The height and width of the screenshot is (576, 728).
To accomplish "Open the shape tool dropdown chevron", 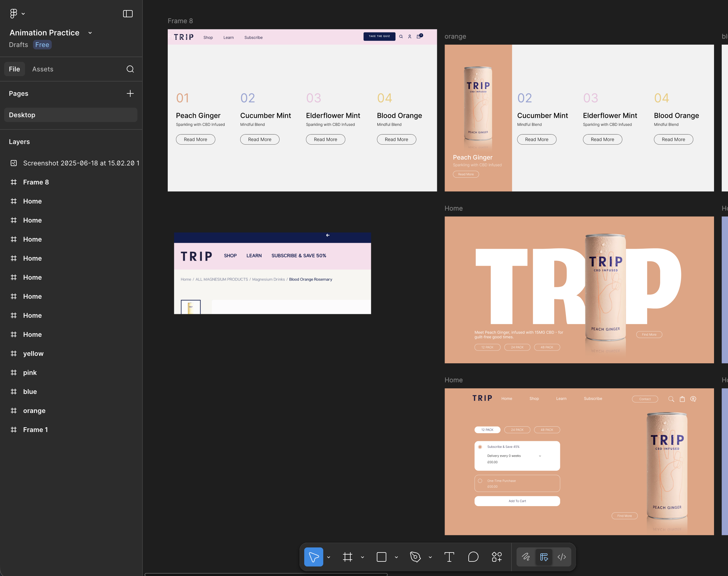I will (x=396, y=557).
